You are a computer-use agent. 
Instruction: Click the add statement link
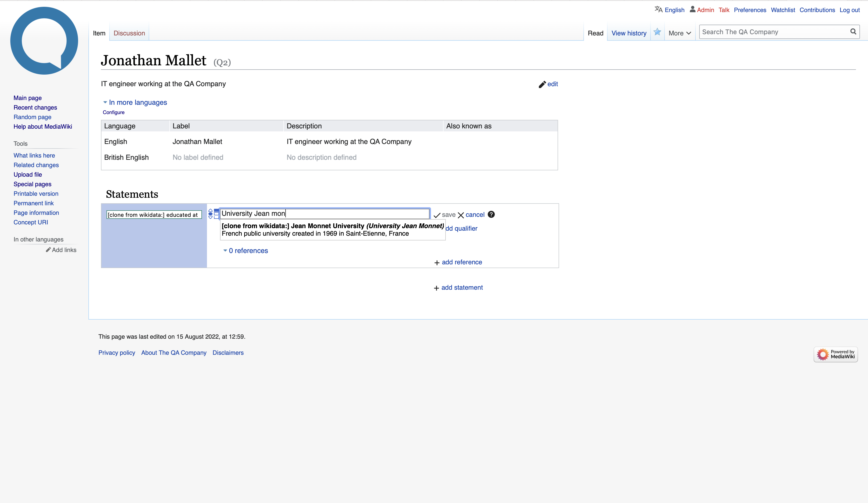click(x=462, y=288)
